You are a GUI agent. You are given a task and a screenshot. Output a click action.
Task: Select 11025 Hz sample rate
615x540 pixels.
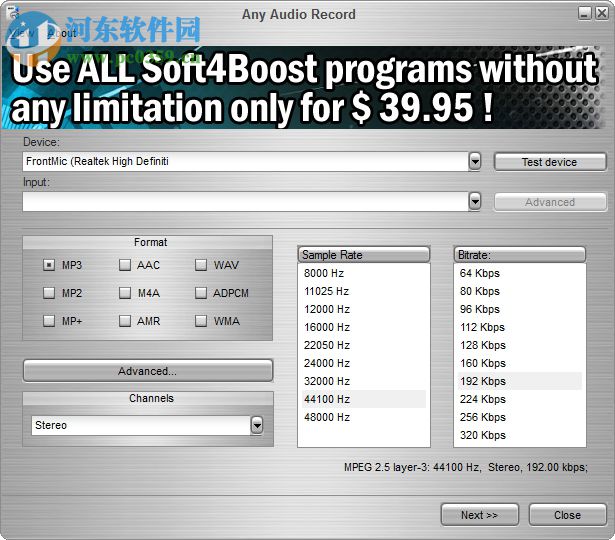pyautogui.click(x=364, y=291)
